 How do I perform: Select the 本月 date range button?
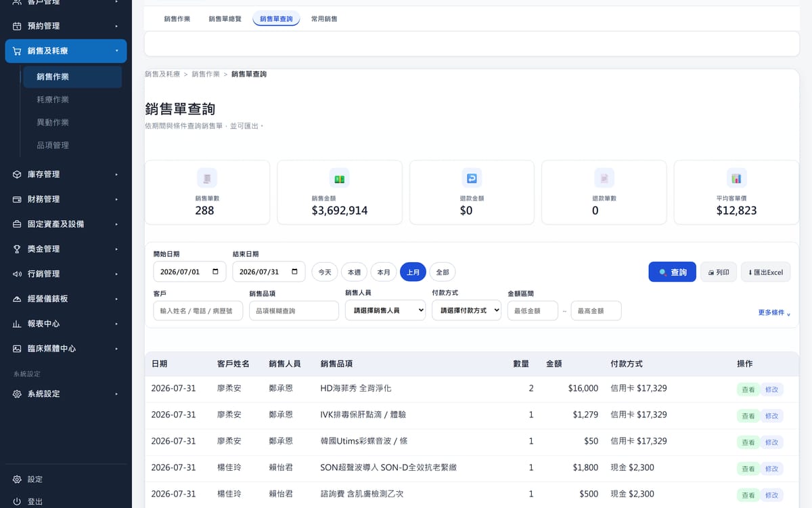click(384, 272)
